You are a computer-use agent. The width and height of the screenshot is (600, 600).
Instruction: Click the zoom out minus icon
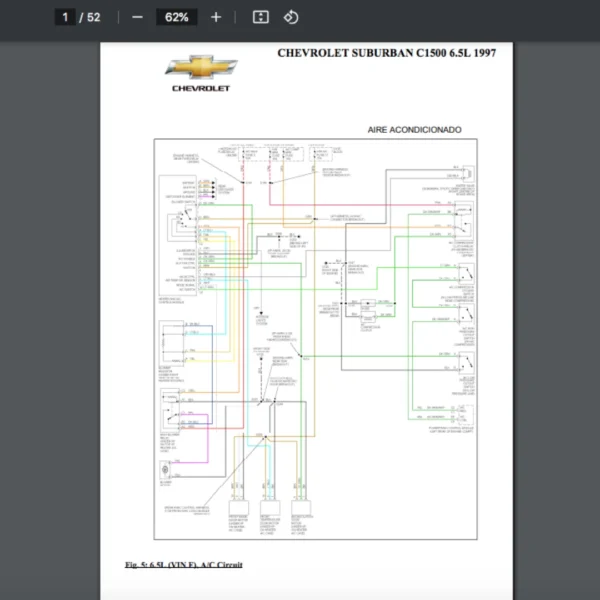[137, 17]
